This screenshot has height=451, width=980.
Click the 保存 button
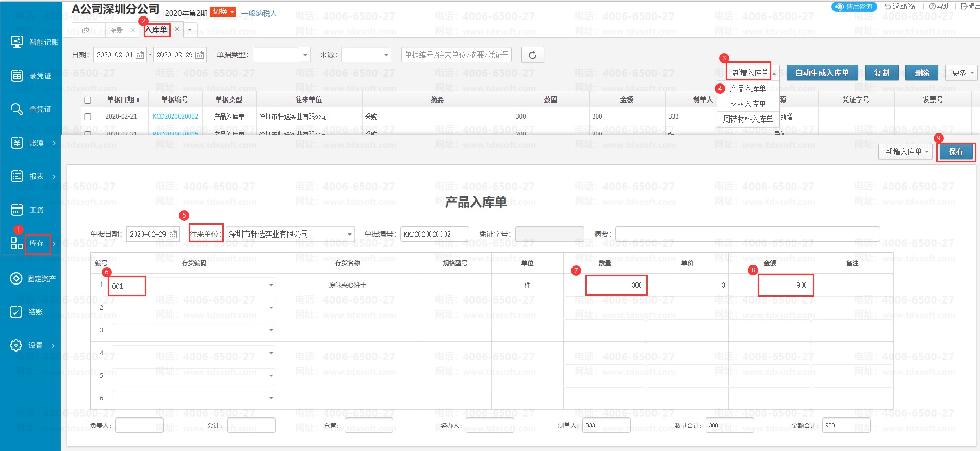click(x=956, y=152)
